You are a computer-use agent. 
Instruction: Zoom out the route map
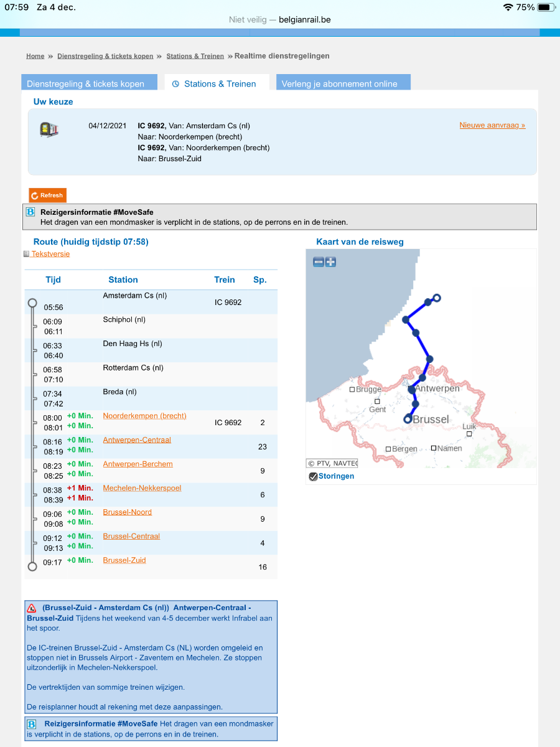318,262
